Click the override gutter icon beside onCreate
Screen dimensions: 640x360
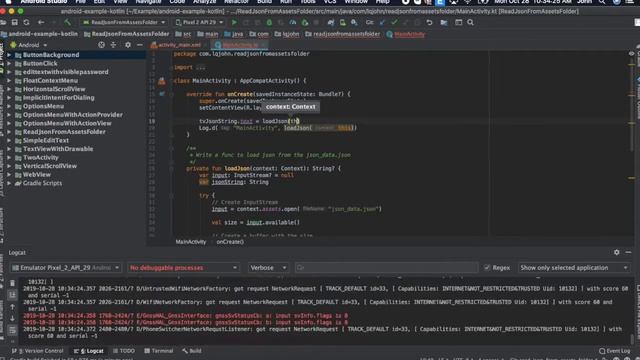[x=162, y=94]
